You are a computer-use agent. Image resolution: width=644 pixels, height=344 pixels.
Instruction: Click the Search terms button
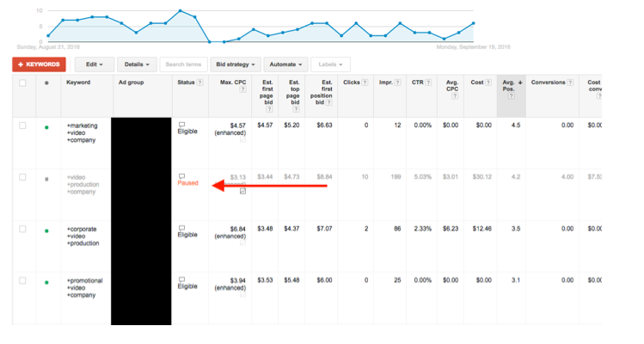[x=183, y=64]
